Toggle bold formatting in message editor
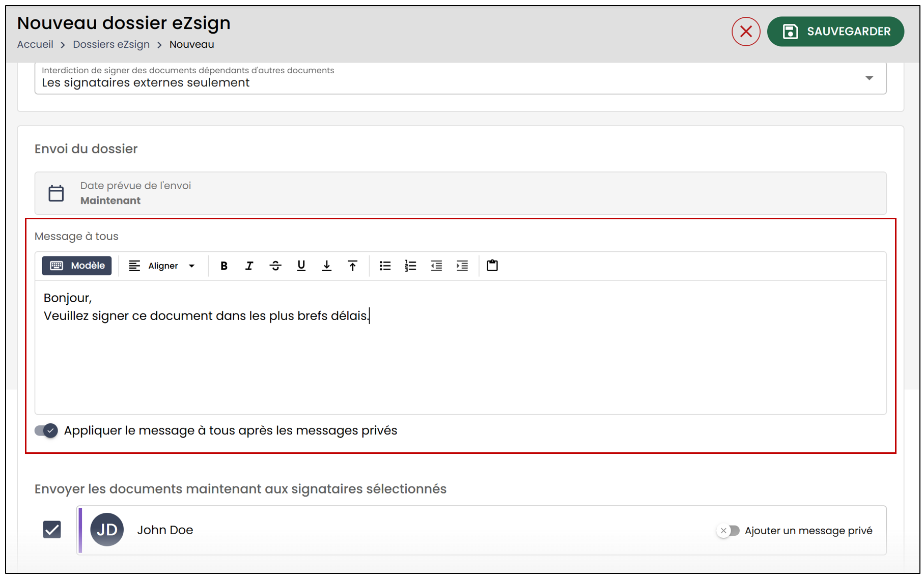The width and height of the screenshot is (924, 579). 223,266
